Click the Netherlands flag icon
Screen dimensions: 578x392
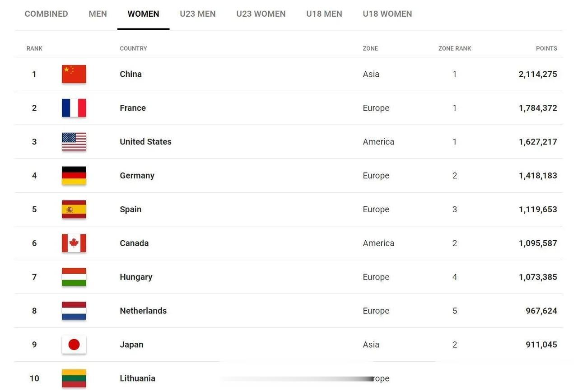[x=74, y=311]
